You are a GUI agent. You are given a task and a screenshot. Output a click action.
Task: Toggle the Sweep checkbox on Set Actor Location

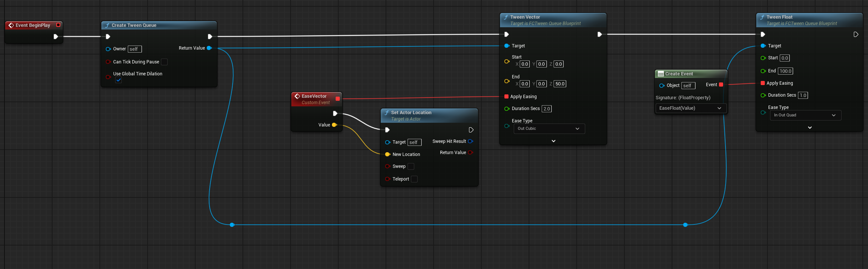click(411, 166)
